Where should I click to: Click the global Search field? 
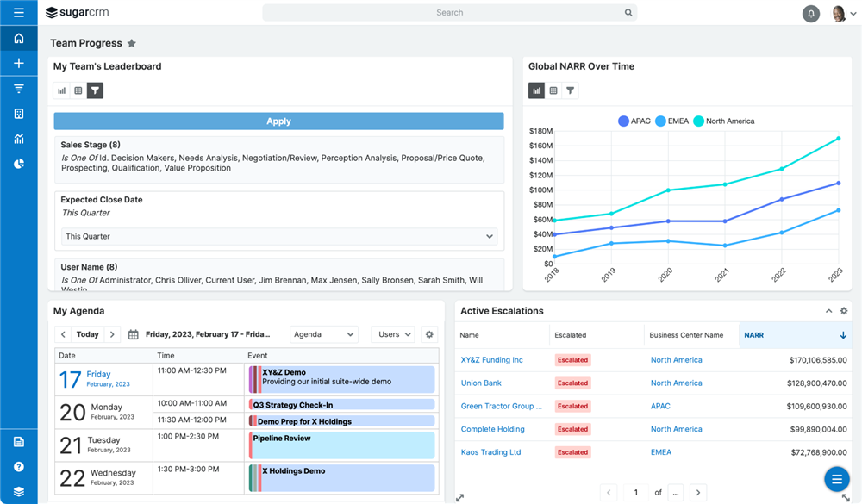click(x=449, y=13)
